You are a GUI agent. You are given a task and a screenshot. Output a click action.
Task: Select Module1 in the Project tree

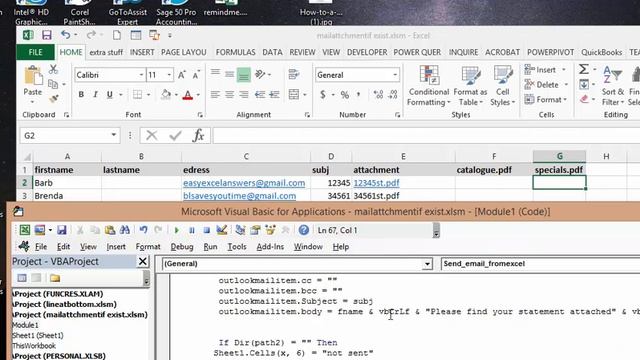tap(25, 325)
